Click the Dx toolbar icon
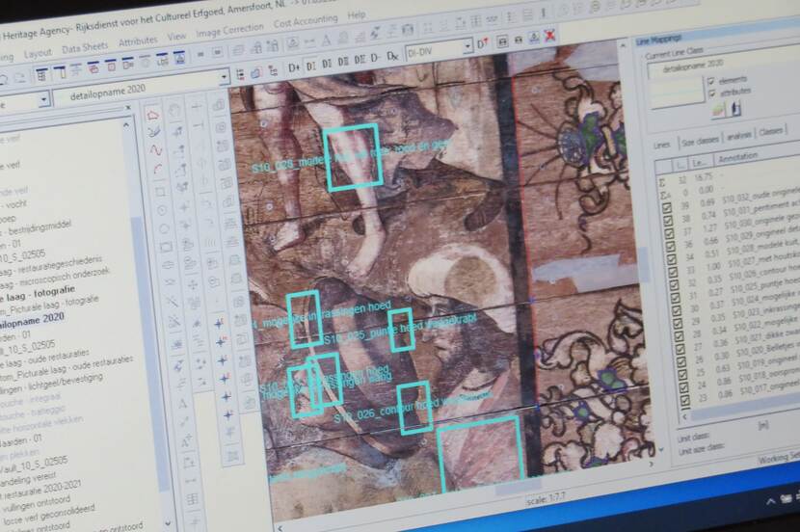The image size is (800, 532). coord(392,56)
